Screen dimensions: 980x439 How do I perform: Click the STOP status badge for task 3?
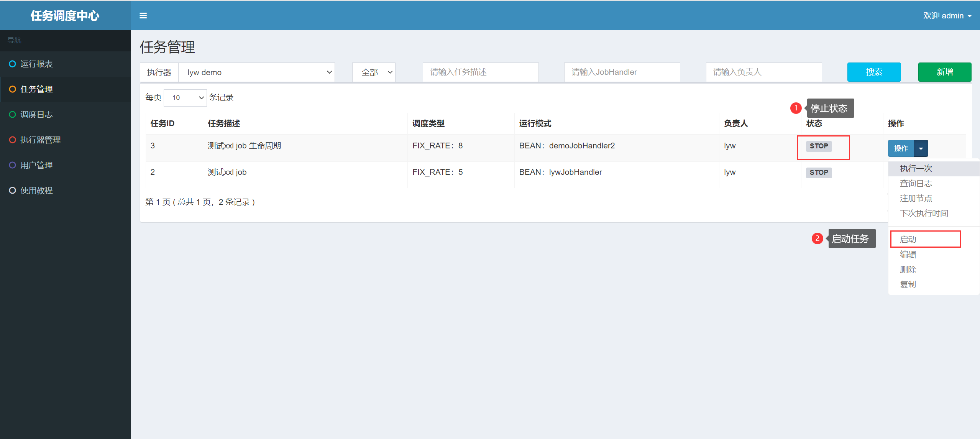819,146
